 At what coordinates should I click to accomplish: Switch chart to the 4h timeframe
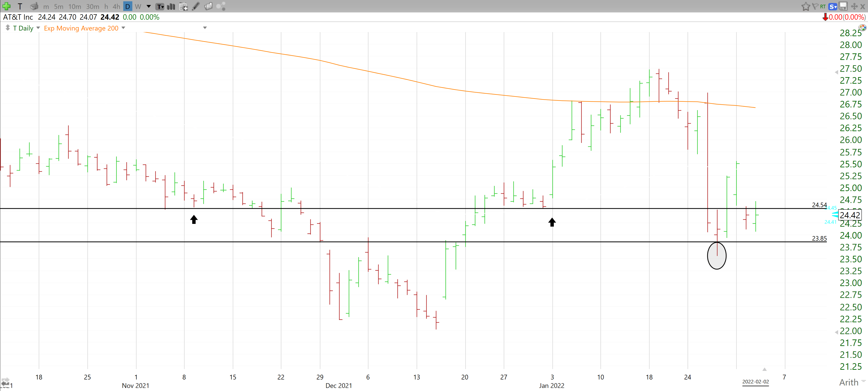[x=116, y=6]
